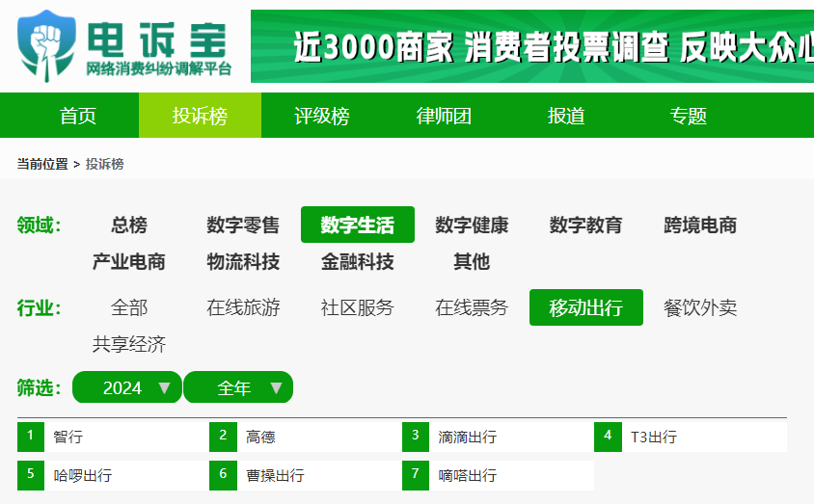Pick the 跨境电商 domain filter
The image size is (814, 504).
pos(700,225)
